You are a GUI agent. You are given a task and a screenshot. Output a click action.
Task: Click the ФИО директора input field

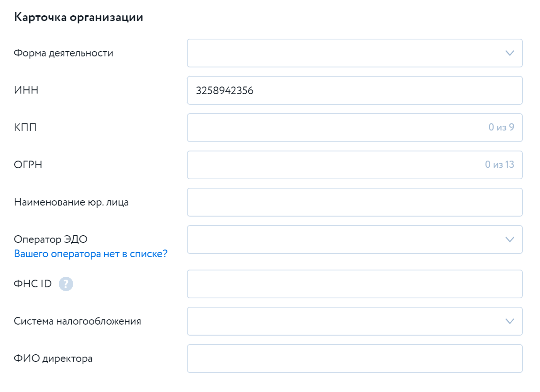coord(354,359)
